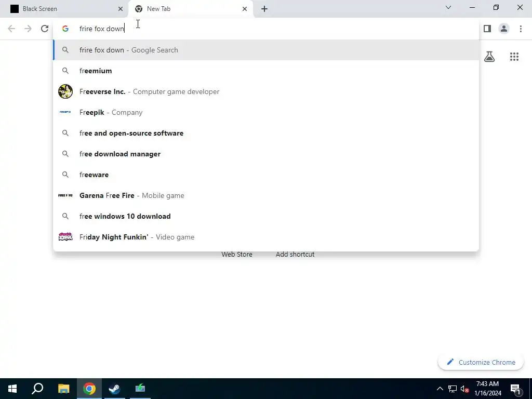Click the Add shortcut tile
Screen dimensions: 532x399
click(295, 255)
